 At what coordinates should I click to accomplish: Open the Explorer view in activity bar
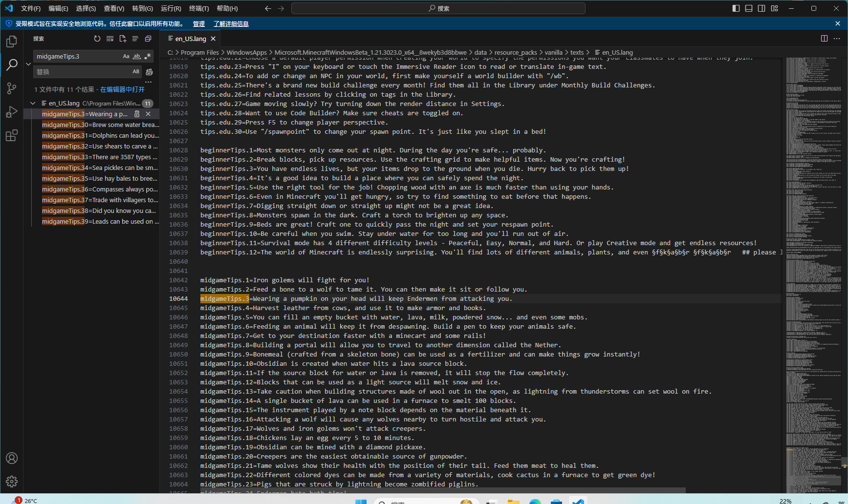coord(12,42)
